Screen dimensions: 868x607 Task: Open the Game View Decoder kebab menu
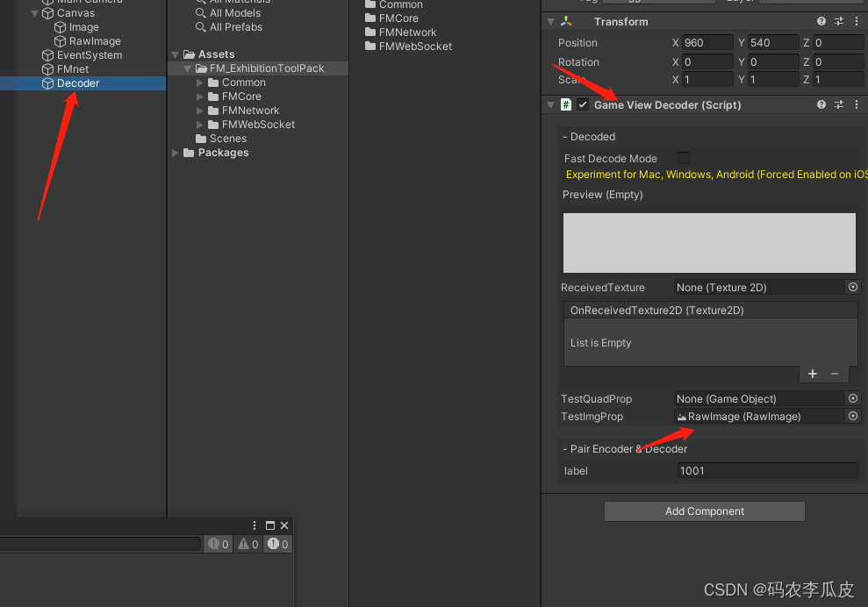pos(857,104)
